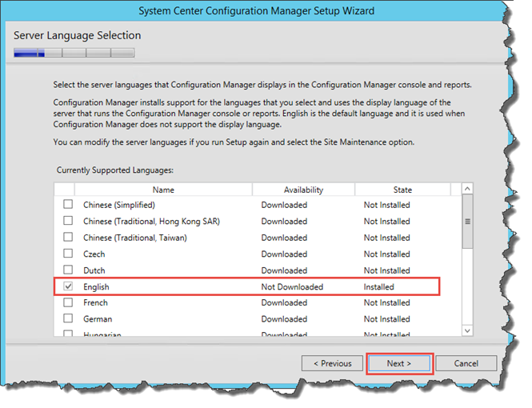Check the Chinese (Simplified) language checkbox

tap(68, 204)
